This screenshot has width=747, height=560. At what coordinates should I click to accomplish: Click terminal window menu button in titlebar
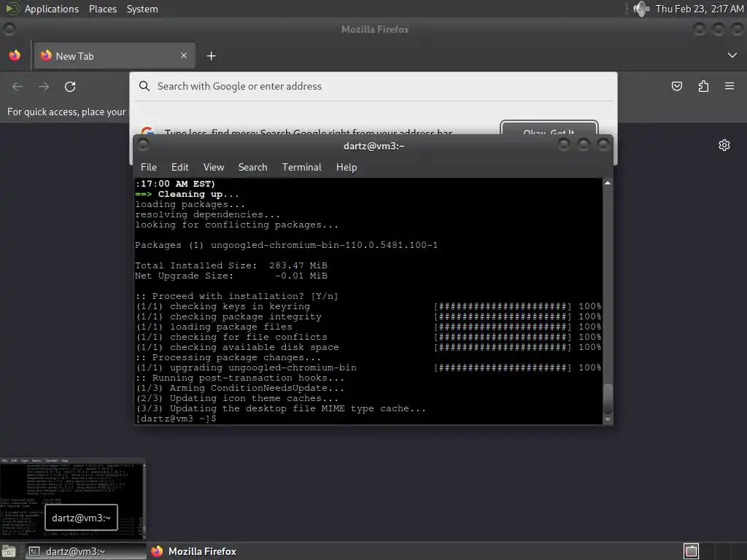[x=142, y=145]
